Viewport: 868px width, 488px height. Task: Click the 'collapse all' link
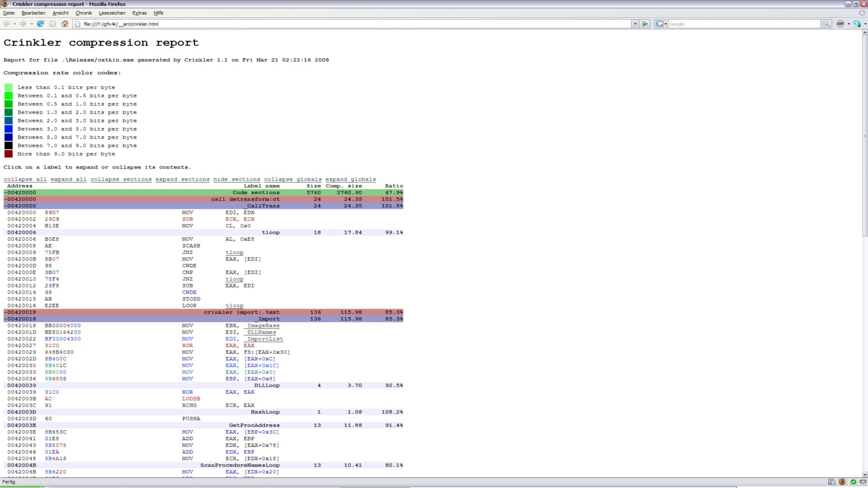point(25,179)
